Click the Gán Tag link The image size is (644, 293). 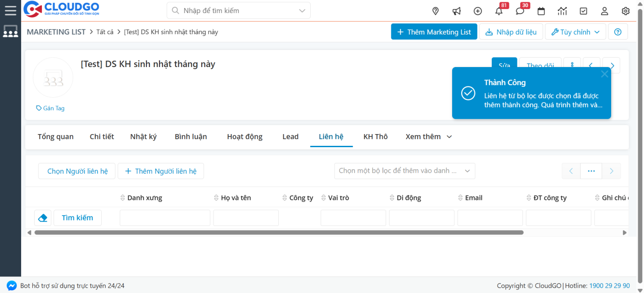[50, 108]
